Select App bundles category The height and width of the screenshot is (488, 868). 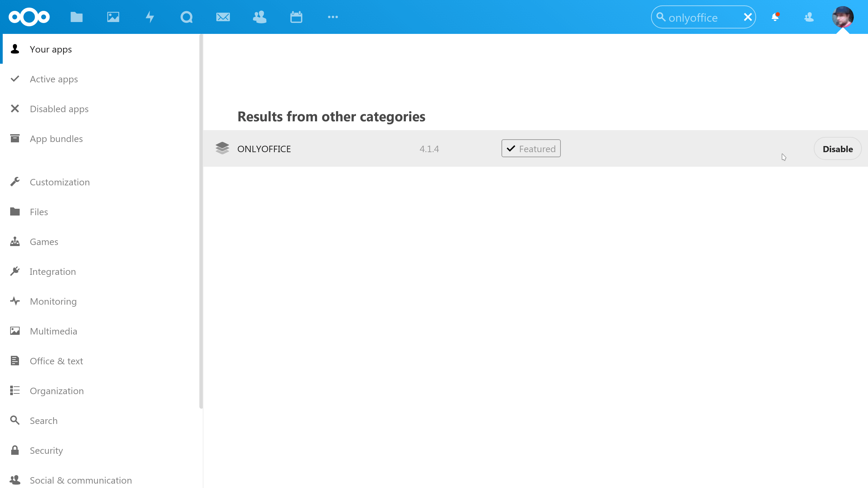point(101,139)
